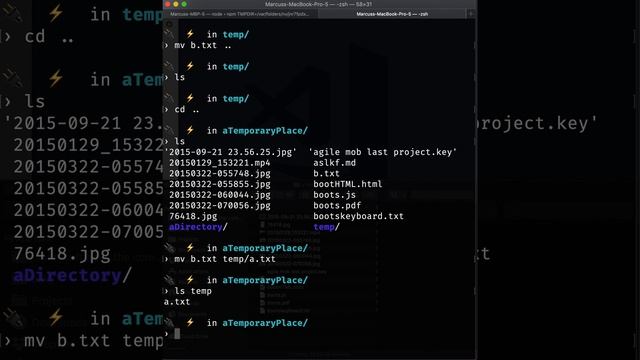Viewport: 640px width, 360px height.
Task: Select 'bootskeyboard.txt' in the ls listing
Action: [358, 216]
